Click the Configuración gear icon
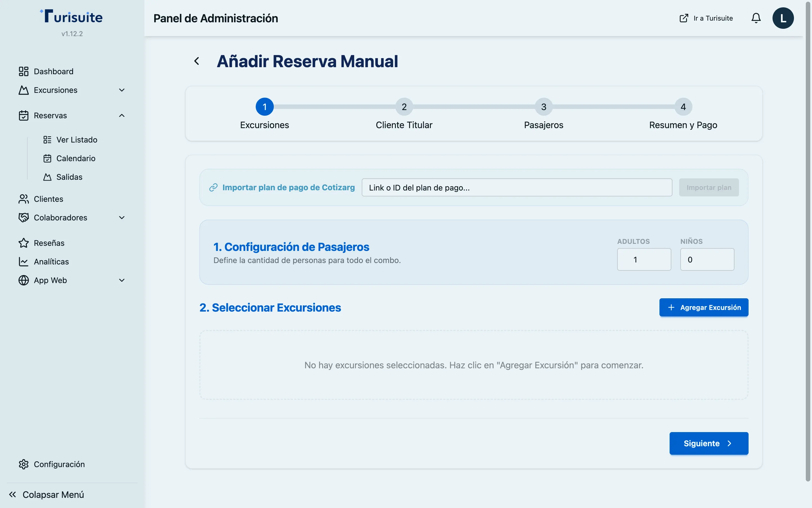 23,464
